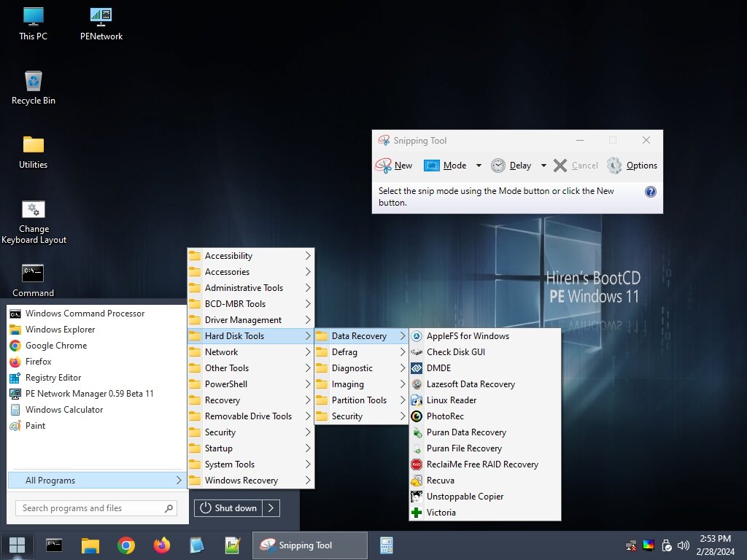Open DMDE data recovery tool
The image size is (747, 560).
(x=485, y=368)
